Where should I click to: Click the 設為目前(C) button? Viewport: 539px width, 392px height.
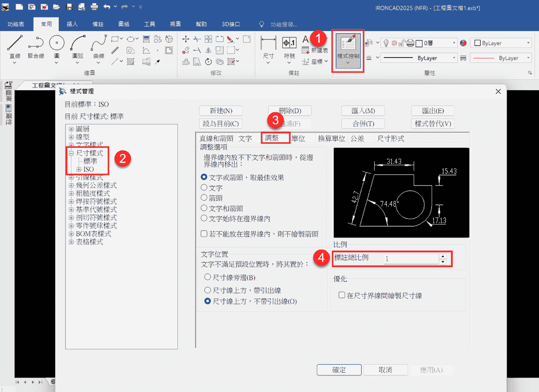pyautogui.click(x=221, y=123)
